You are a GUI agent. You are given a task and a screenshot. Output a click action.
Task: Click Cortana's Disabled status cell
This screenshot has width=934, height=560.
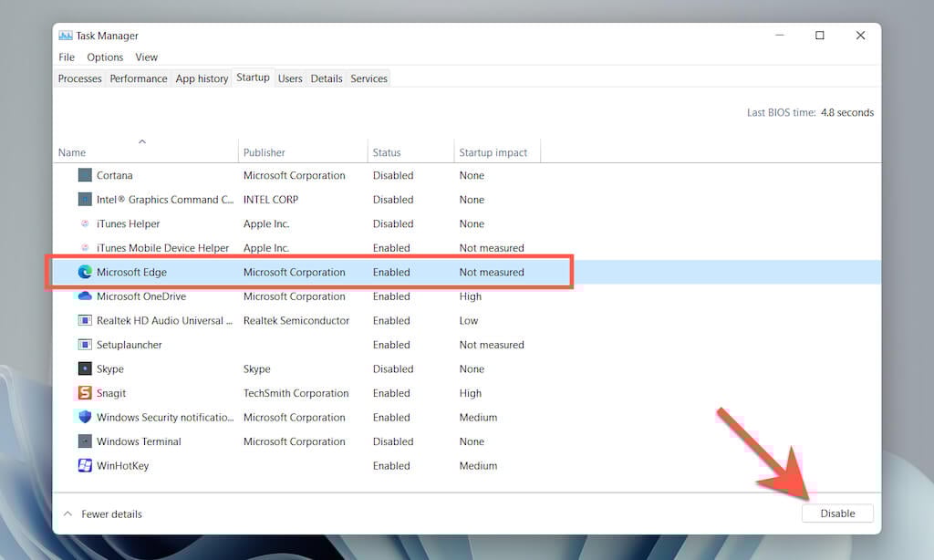click(393, 175)
